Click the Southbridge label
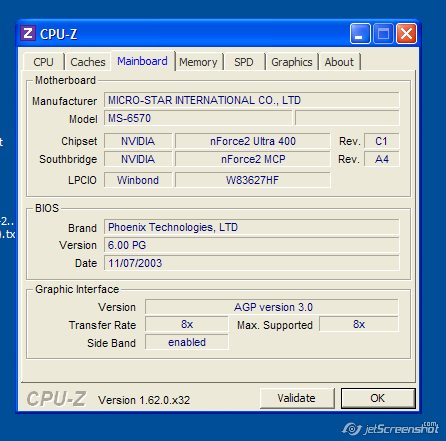Image resolution: width=446 pixels, height=441 pixels. coord(68,159)
